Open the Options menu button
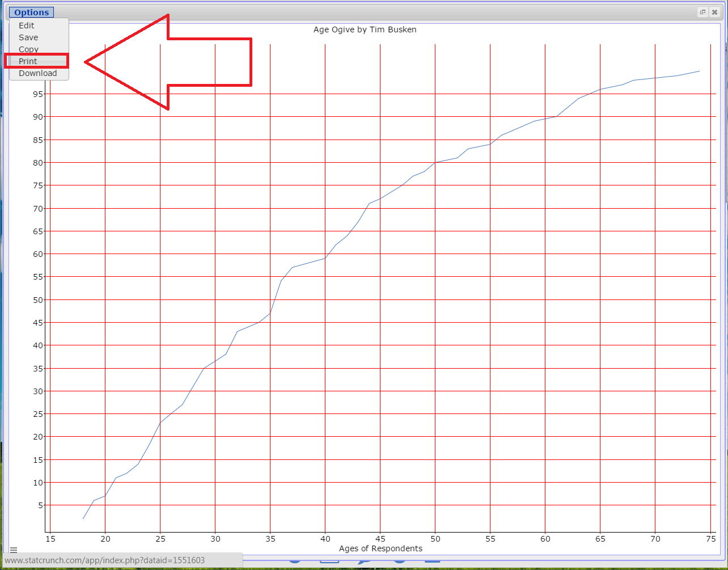Screen dimensions: 728x570 click(x=32, y=12)
